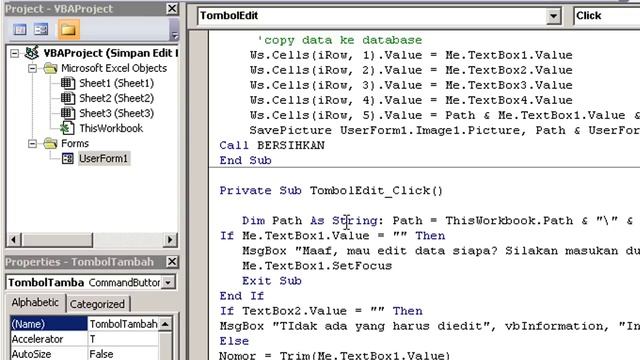The width and height of the screenshot is (640, 360).
Task: Click the Accelerator value T cell
Action: point(123,339)
